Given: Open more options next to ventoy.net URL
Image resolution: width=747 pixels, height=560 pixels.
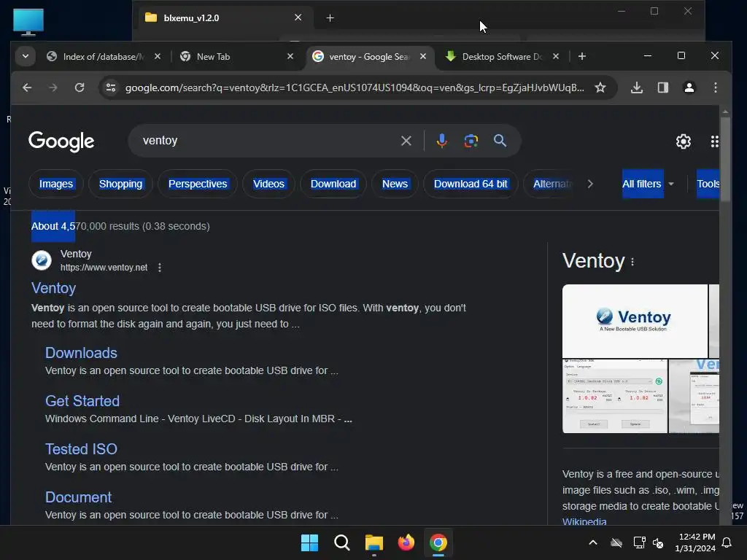Looking at the screenshot, I should pyautogui.click(x=160, y=268).
